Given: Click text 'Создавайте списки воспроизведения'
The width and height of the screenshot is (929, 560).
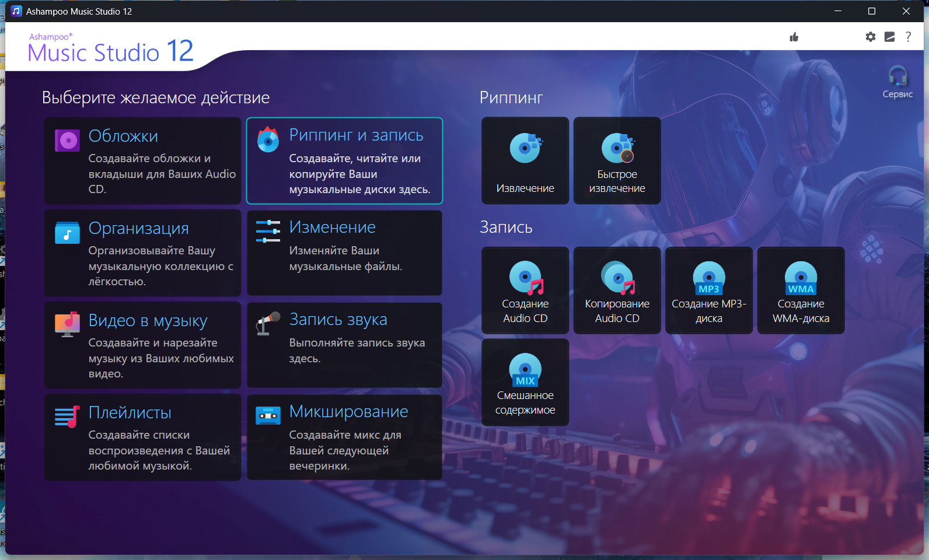Looking at the screenshot, I should point(159,450).
